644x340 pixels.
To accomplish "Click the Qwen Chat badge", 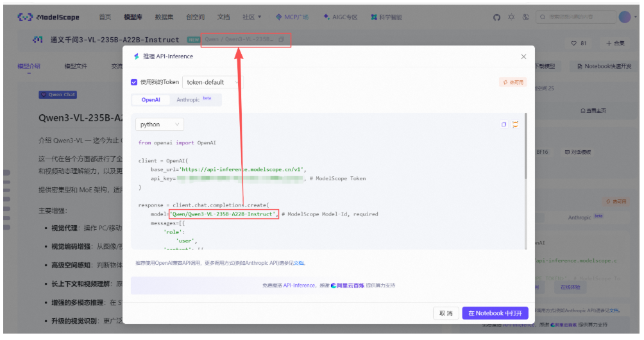I will [x=58, y=94].
